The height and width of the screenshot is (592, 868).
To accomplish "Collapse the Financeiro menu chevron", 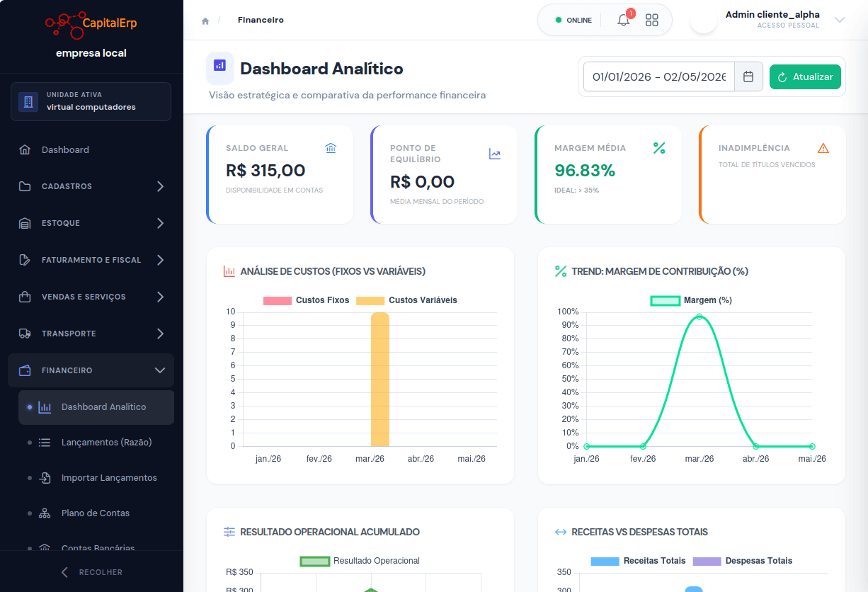I will tap(160, 370).
